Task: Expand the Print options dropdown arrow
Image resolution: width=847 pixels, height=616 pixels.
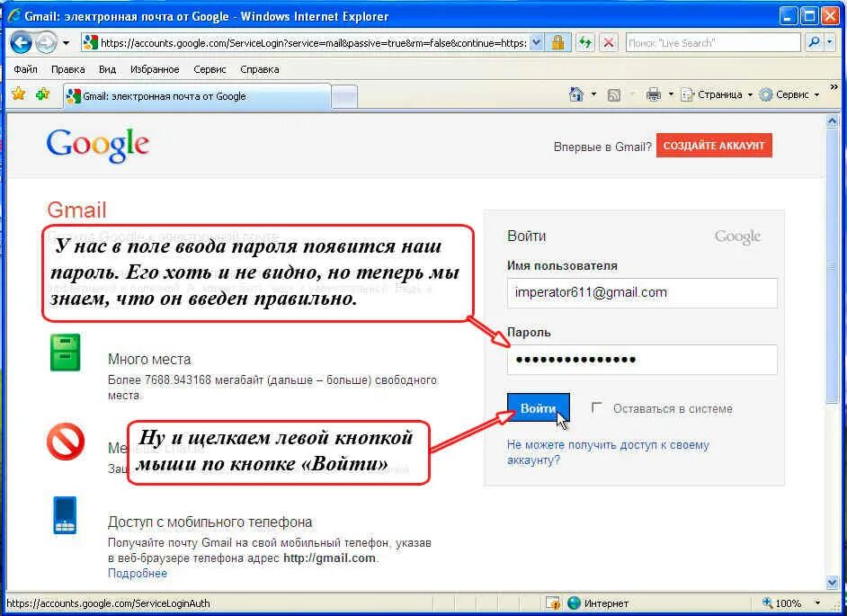Action: 671,94
